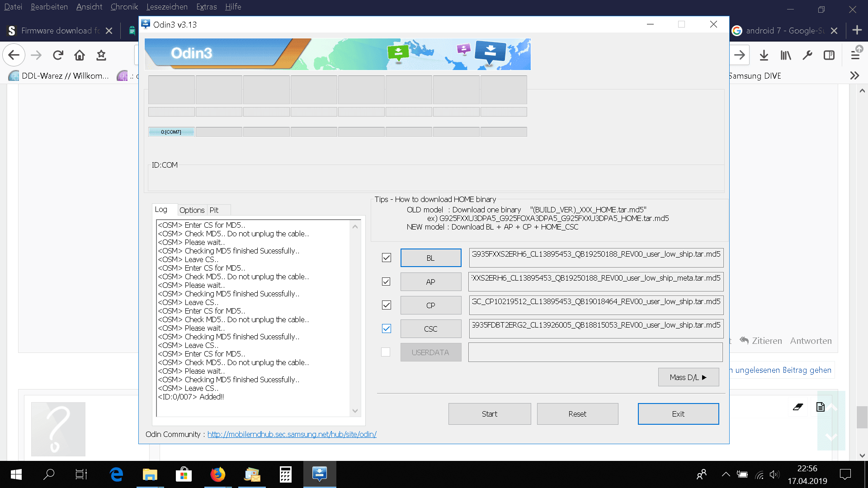
Task: Go to the Firefox home page
Action: coord(80,55)
